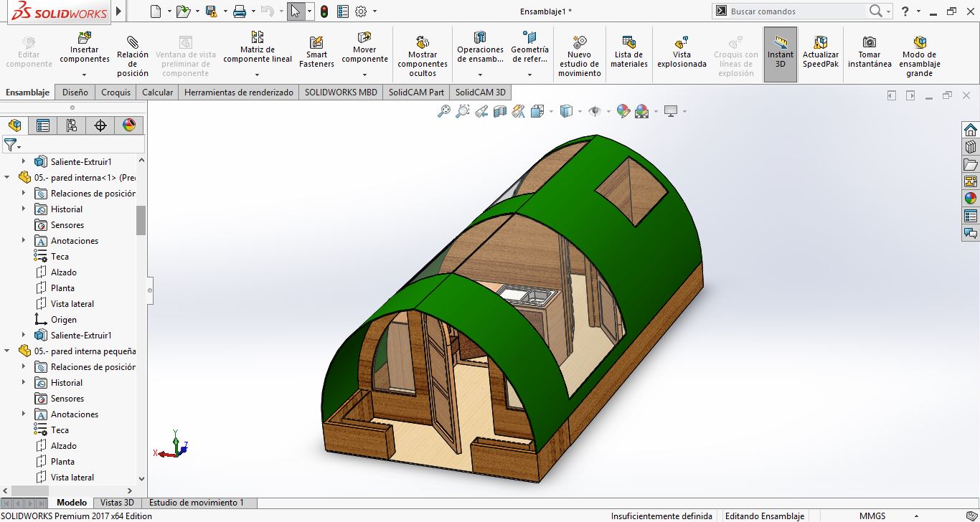Collapse the 05.- pared interna<1> tree node
Viewport: 980px width, 522px height.
tap(7, 177)
